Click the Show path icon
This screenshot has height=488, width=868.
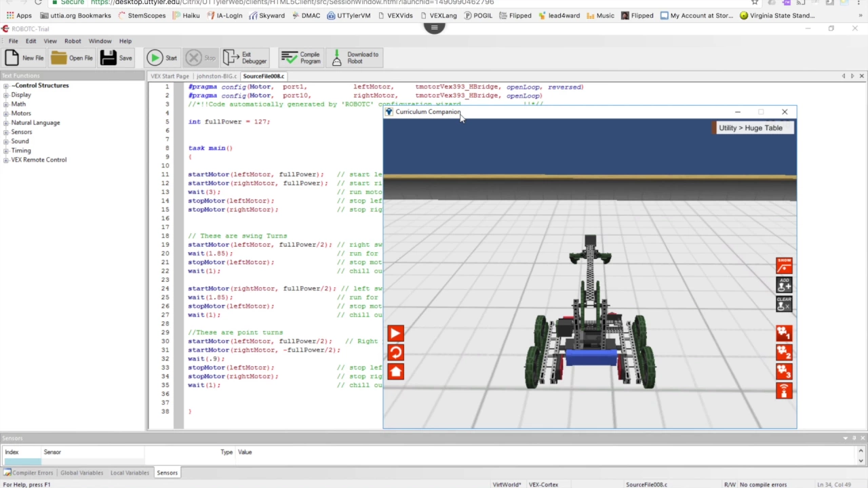tap(784, 265)
